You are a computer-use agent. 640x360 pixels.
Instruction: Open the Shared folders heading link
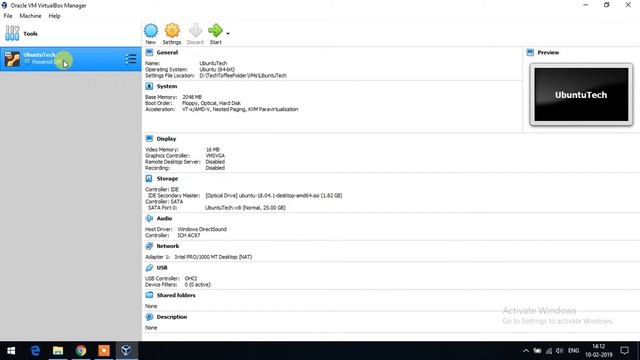tap(176, 296)
